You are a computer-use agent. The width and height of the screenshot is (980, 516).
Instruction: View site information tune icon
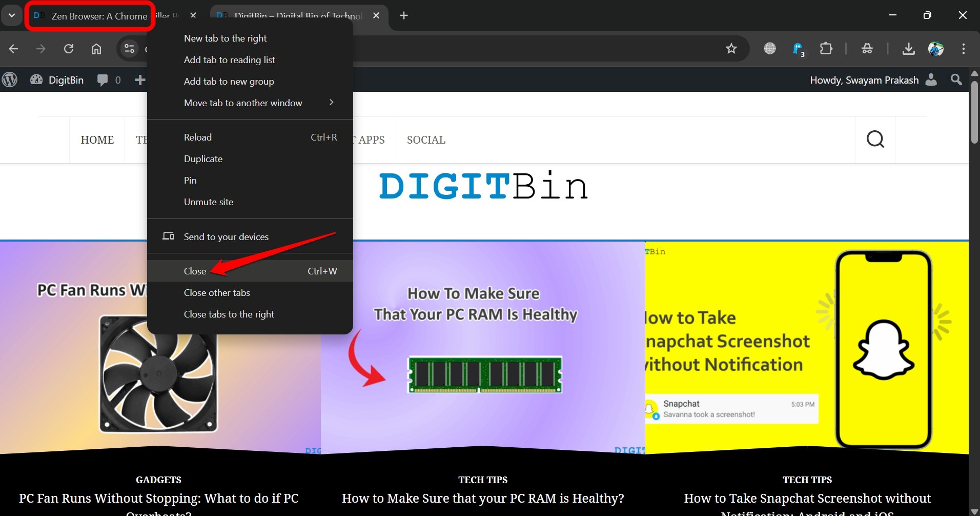pyautogui.click(x=129, y=49)
